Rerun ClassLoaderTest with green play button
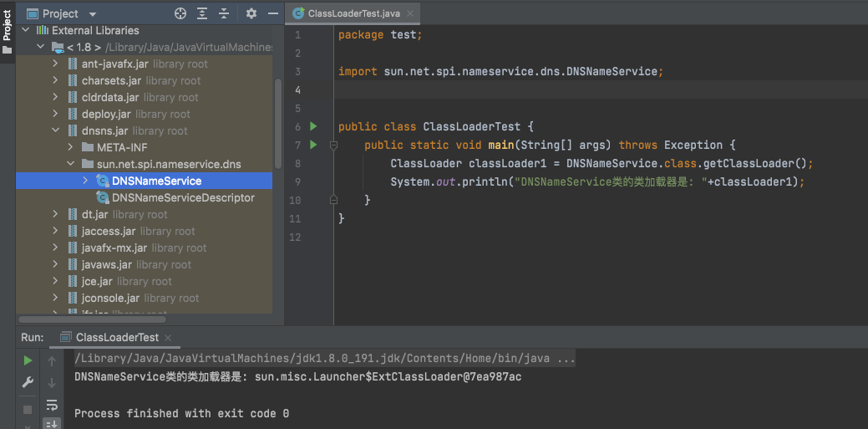This screenshot has width=868, height=429. tap(28, 360)
